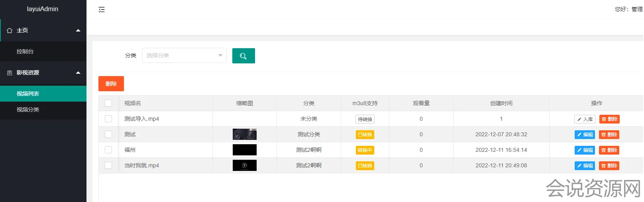Click 删除 trash button for 测试导入.mp4 row

pyautogui.click(x=609, y=119)
